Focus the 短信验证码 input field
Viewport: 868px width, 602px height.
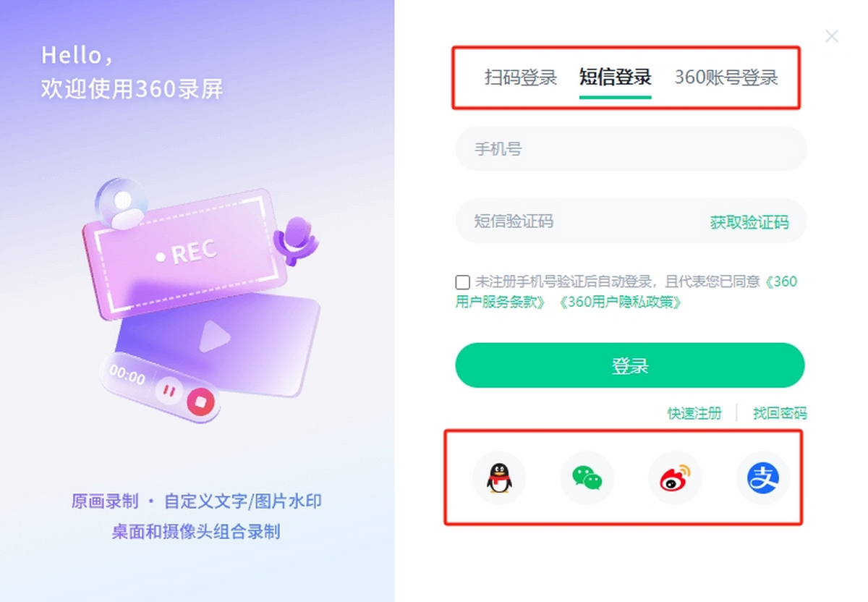click(579, 221)
